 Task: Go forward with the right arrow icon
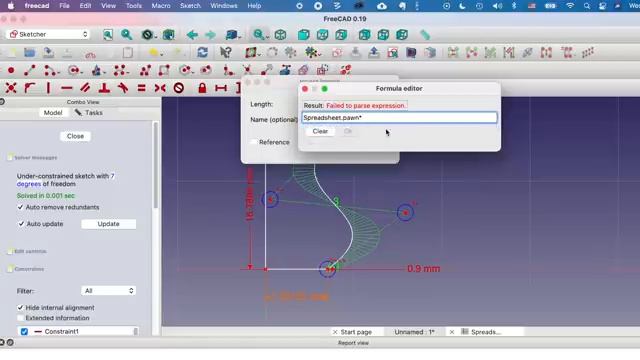pyautogui.click(x=210, y=35)
